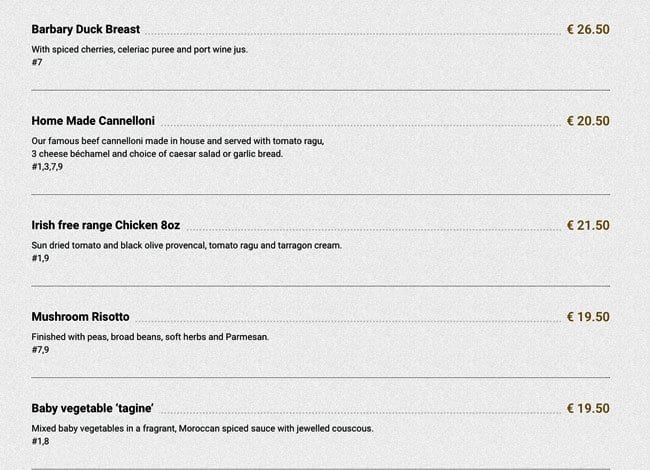Click the €20.50 cannelloni price
The image size is (650, 470).
tap(588, 121)
